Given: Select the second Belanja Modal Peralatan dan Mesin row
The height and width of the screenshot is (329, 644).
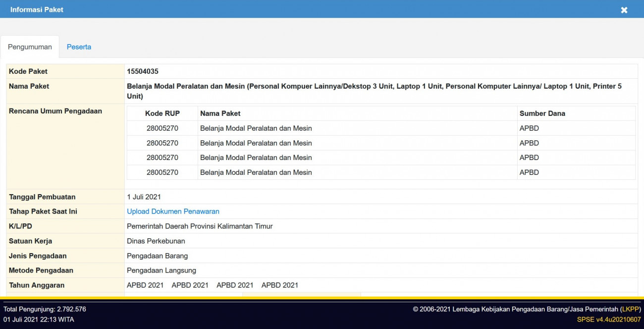Looking at the screenshot, I should point(256,143).
